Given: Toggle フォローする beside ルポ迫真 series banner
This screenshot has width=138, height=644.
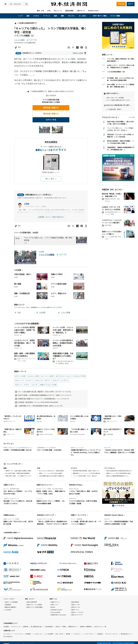Looking at the screenshot, I should click(x=61, y=254).
